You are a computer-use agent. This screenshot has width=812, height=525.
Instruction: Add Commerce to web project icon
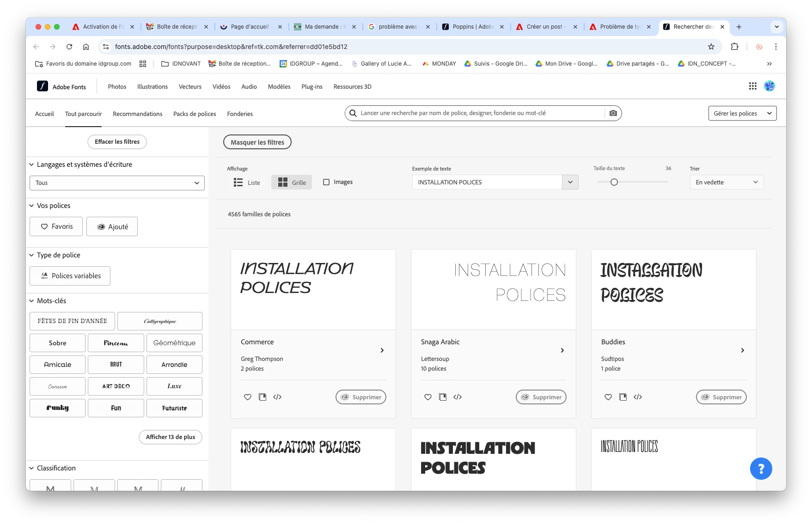(263, 397)
